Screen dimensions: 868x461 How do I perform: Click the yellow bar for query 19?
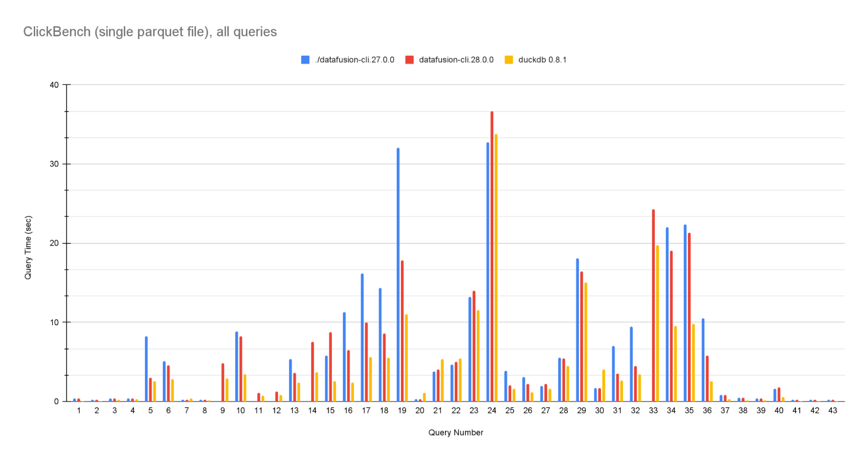point(406,358)
